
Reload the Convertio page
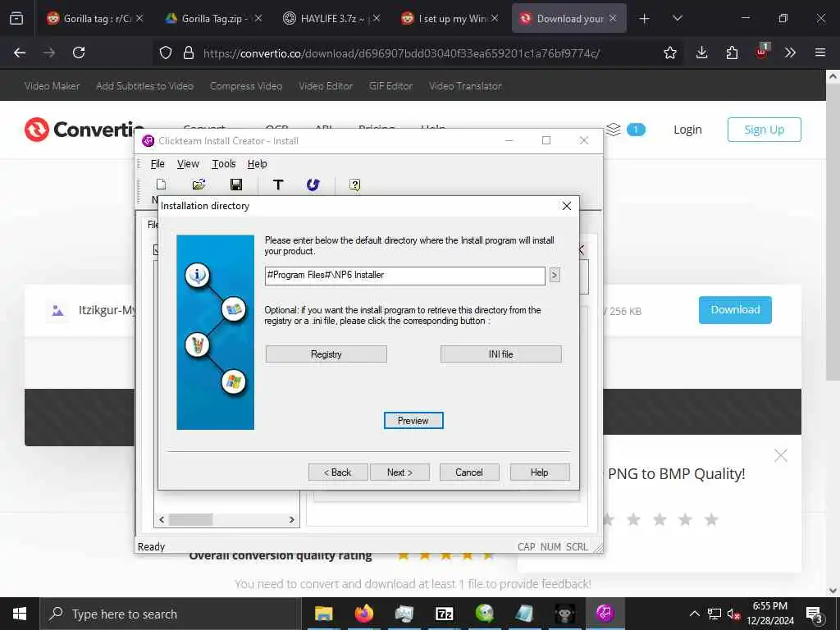79,52
